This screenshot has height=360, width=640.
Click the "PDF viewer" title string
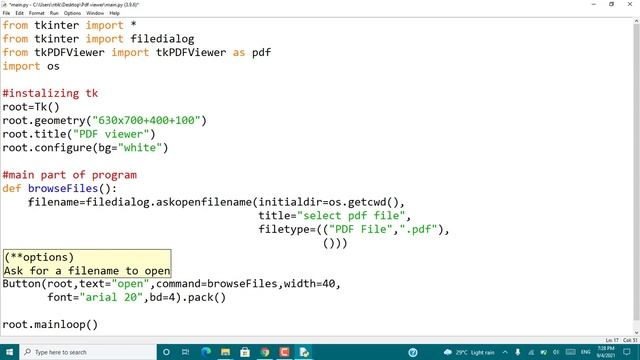click(x=111, y=134)
